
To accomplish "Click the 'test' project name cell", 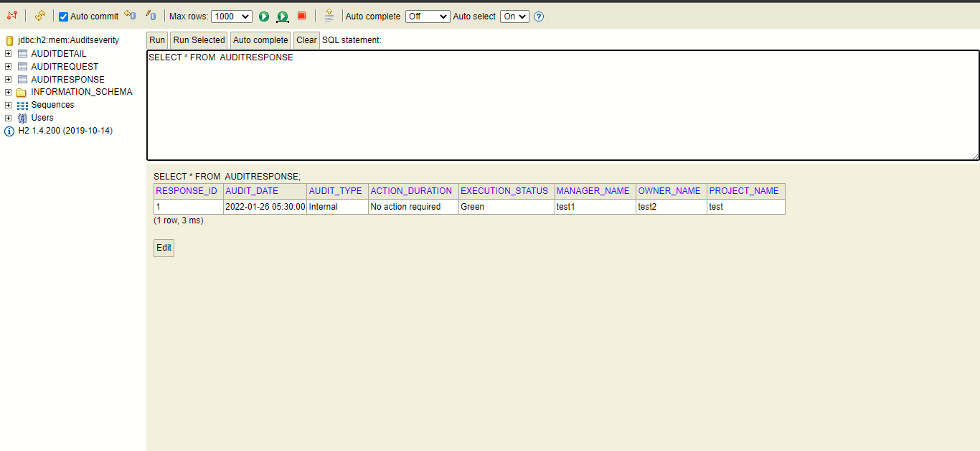I will point(746,207).
